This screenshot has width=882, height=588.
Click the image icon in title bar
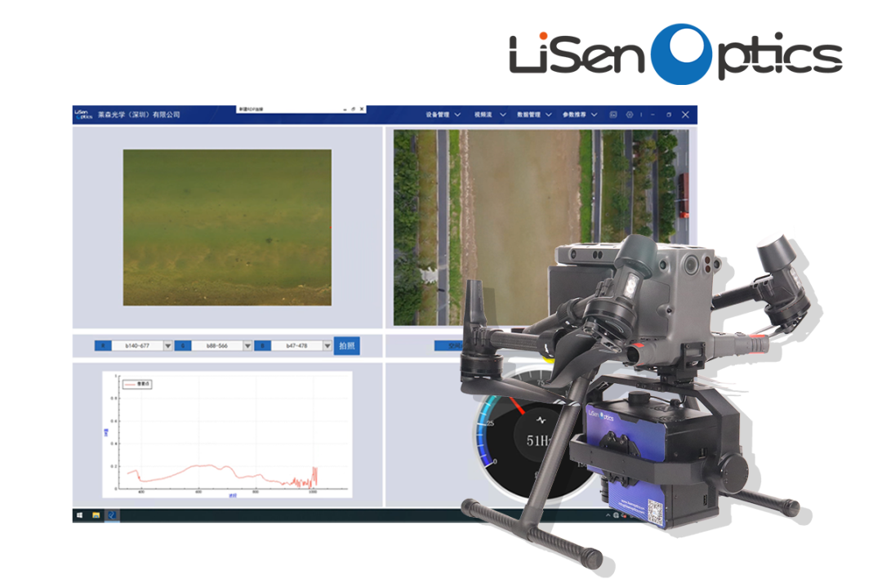[x=613, y=115]
